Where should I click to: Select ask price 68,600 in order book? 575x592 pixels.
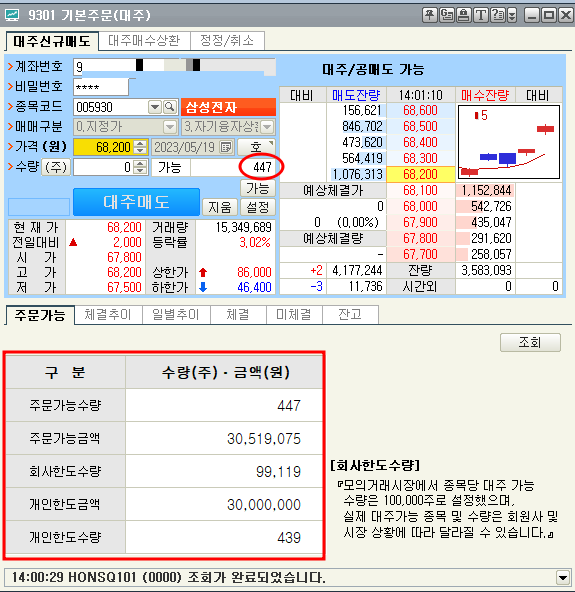[421, 111]
